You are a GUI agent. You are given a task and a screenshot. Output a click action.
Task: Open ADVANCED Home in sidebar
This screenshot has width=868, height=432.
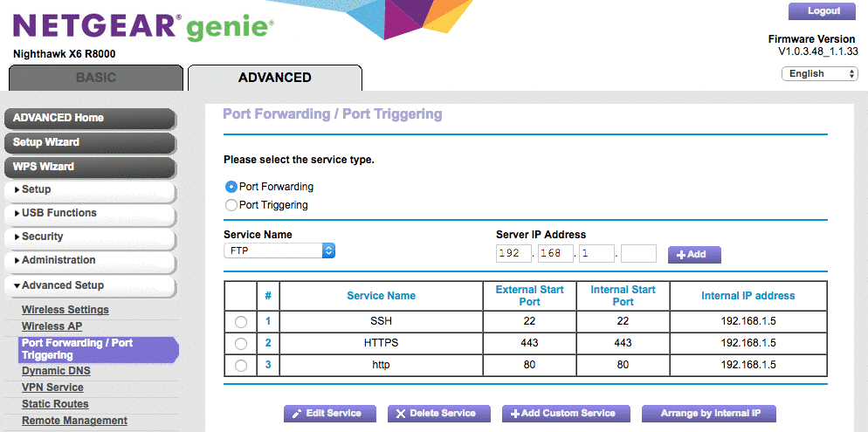coord(90,119)
